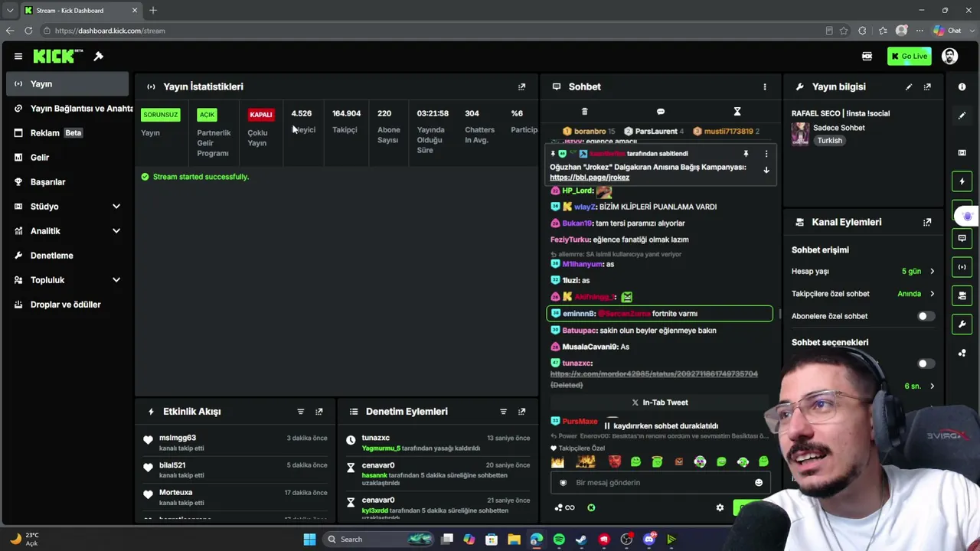Open the emoji picker in message box

click(759, 483)
